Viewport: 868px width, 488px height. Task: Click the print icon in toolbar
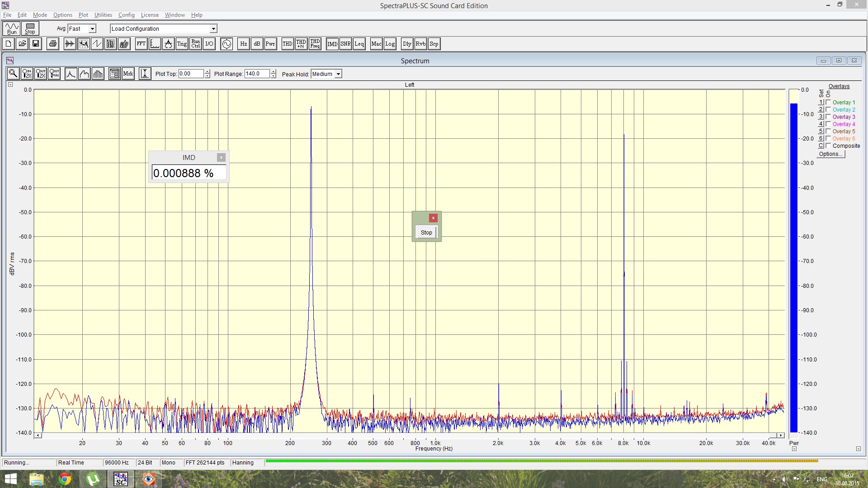pos(53,44)
